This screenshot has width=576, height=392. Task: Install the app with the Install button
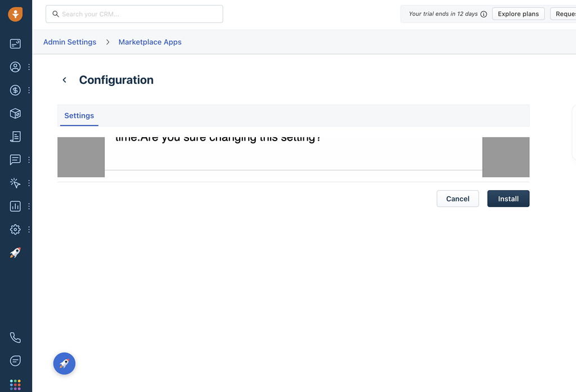(x=508, y=199)
